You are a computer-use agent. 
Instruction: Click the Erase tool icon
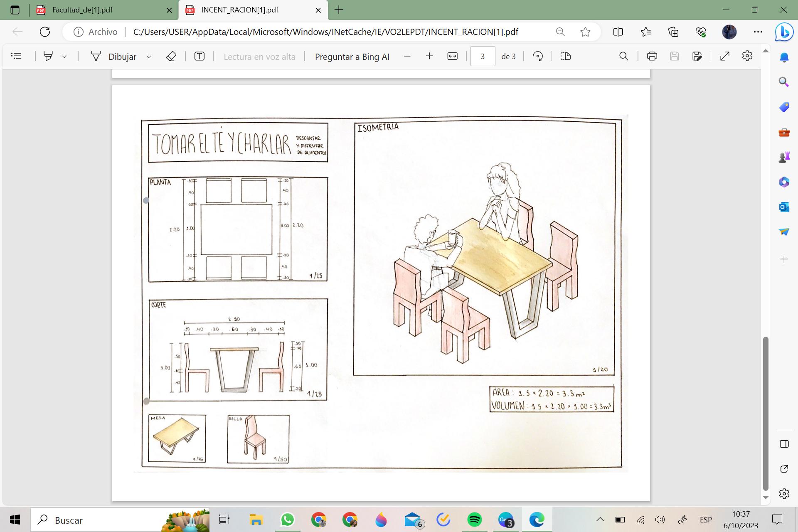pyautogui.click(x=171, y=56)
